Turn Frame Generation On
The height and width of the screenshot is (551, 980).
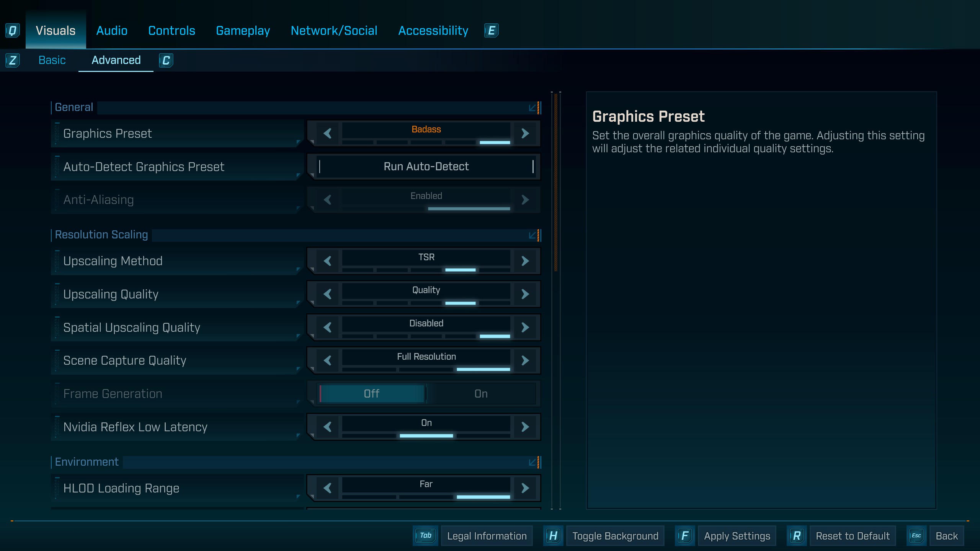pyautogui.click(x=481, y=394)
